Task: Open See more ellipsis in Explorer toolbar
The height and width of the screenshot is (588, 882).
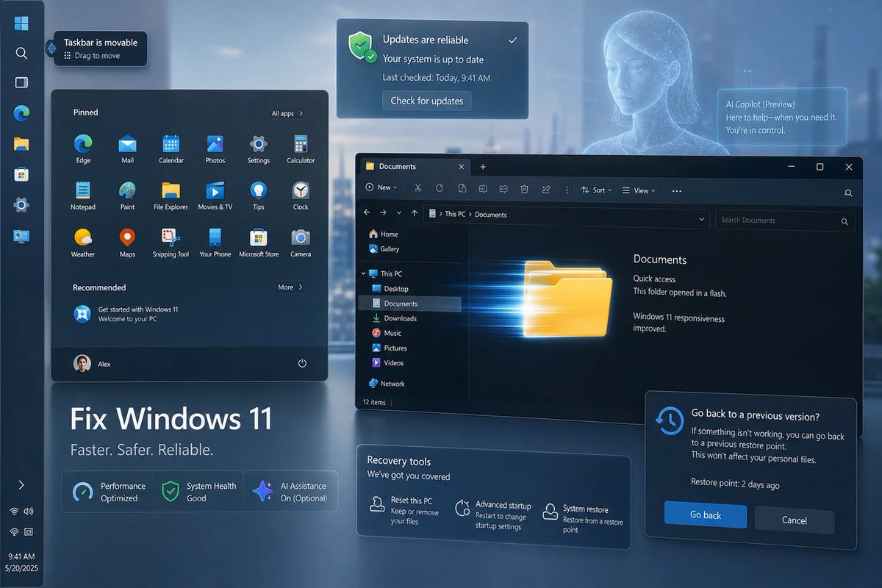Action: [x=677, y=191]
